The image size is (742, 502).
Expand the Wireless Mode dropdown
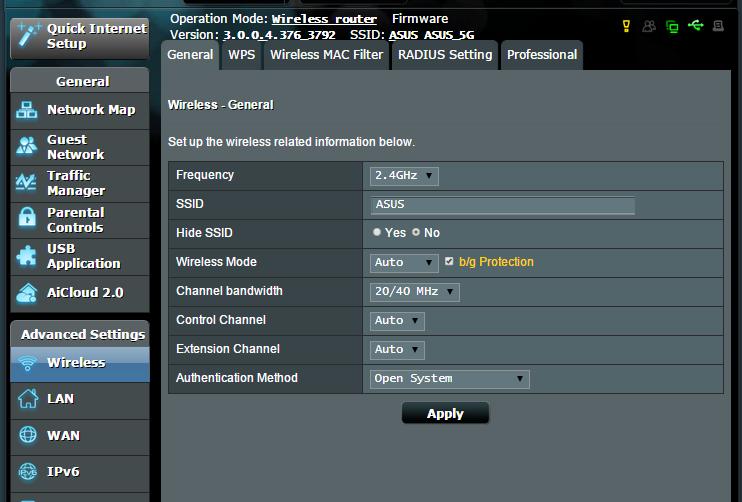click(404, 263)
